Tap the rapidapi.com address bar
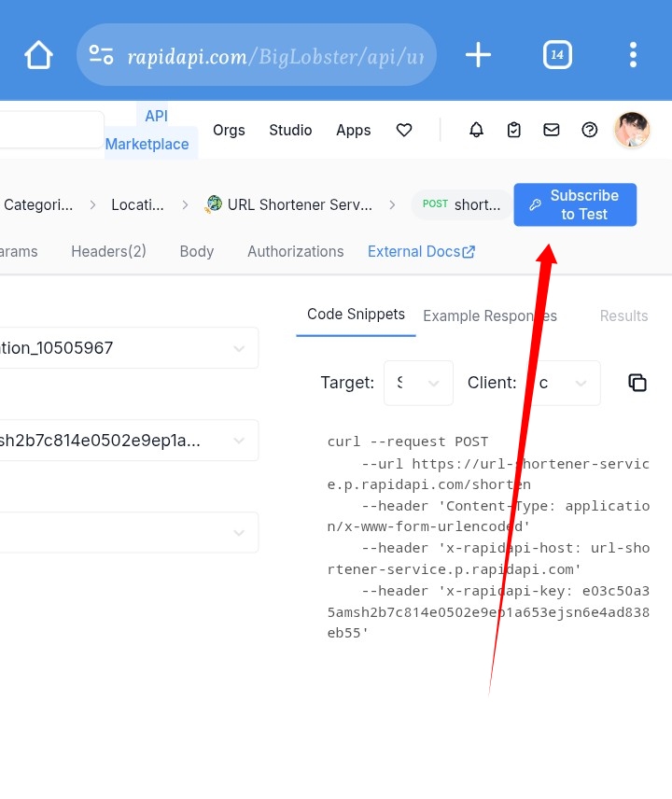The image size is (672, 799). (257, 55)
